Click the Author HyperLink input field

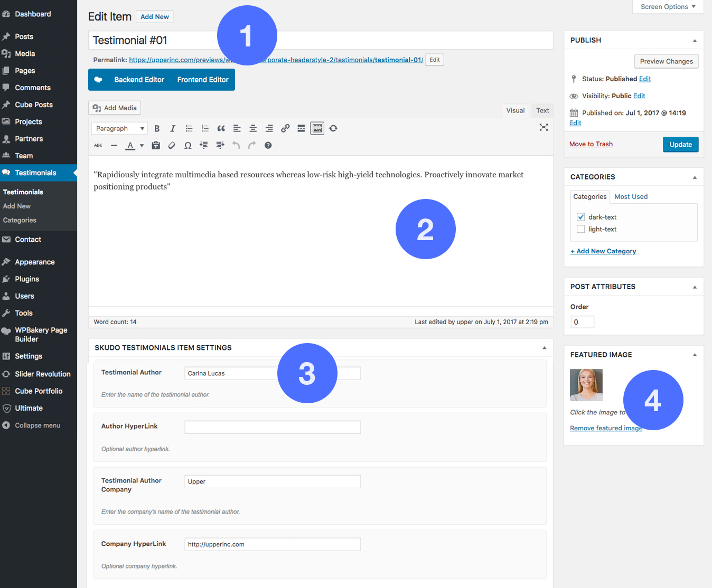(273, 427)
